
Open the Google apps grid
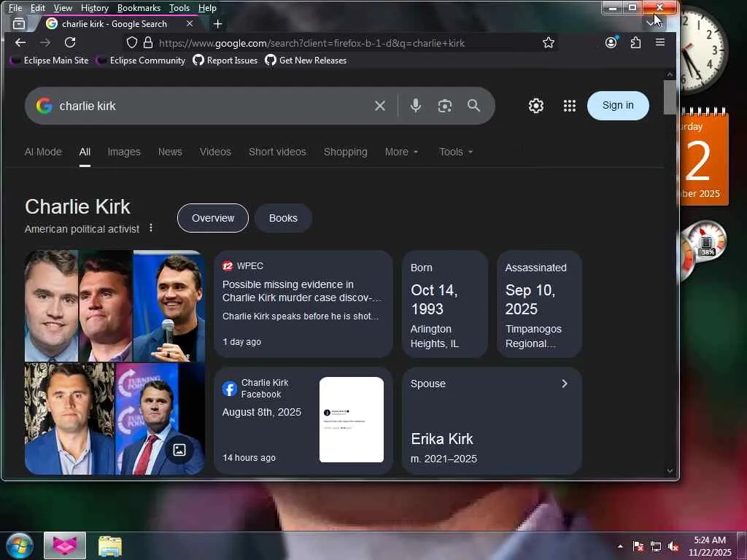[569, 106]
